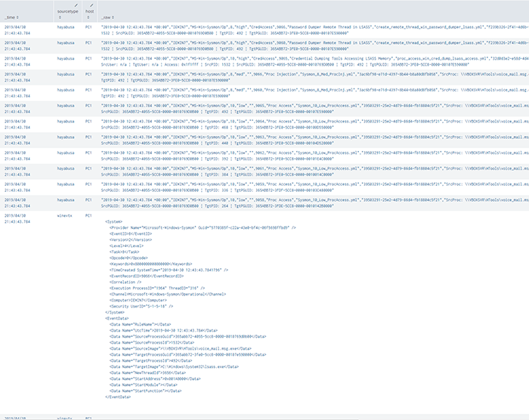Viewport: 529px width, 420px height.
Task: Click the sort arrows under the host header
Action: (88, 17)
